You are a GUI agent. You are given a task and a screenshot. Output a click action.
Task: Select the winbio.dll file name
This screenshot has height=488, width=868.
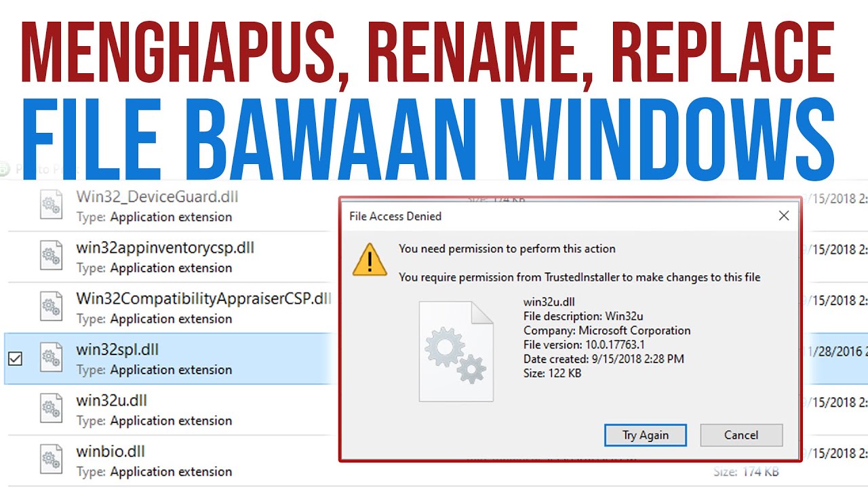coord(111,451)
